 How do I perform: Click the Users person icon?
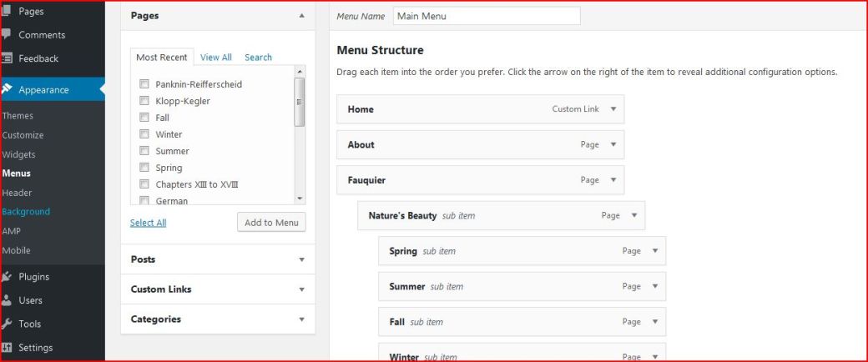7,300
